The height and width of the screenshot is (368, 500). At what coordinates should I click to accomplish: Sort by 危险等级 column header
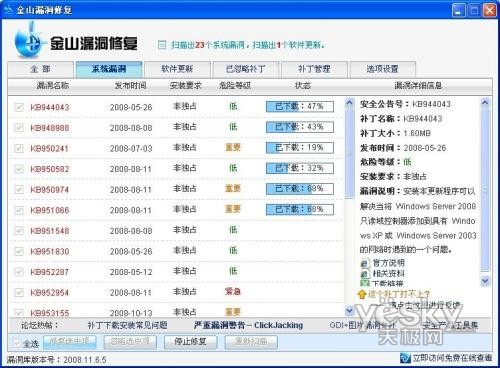click(x=235, y=86)
